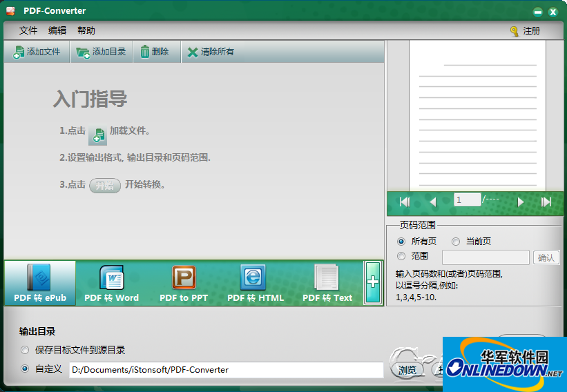Viewport: 567px width, 392px height.
Task: Minimize the PDF-Converter window
Action: (538, 12)
